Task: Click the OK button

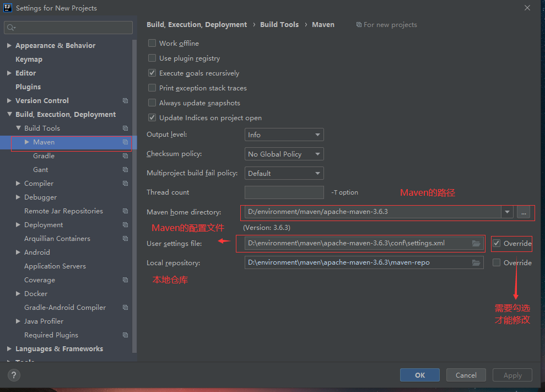Action: (x=420, y=375)
